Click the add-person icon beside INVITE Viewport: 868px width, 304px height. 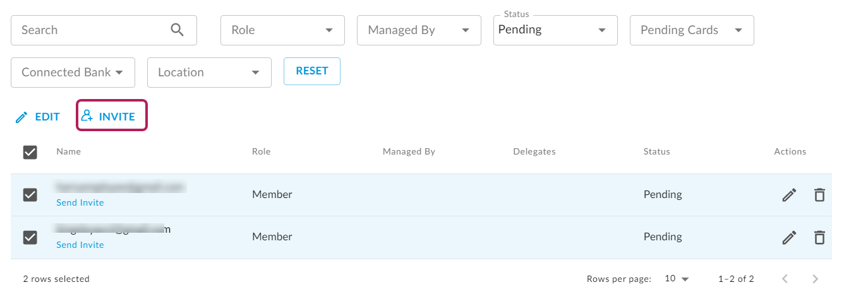pos(87,116)
